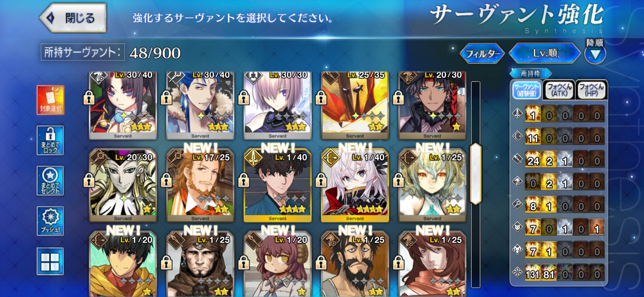Click the Archer class ember icon
644x297 pixels.
[517, 136]
